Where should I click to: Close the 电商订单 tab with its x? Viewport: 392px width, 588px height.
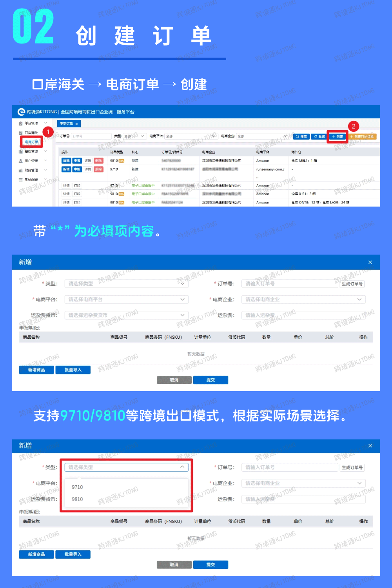[77, 124]
